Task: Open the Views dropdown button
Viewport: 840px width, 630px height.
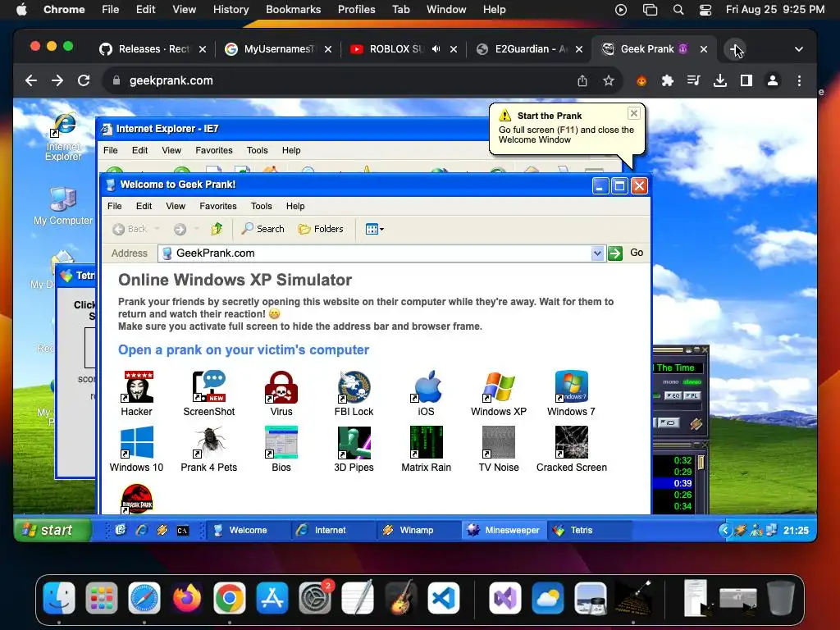Action: [x=374, y=230]
